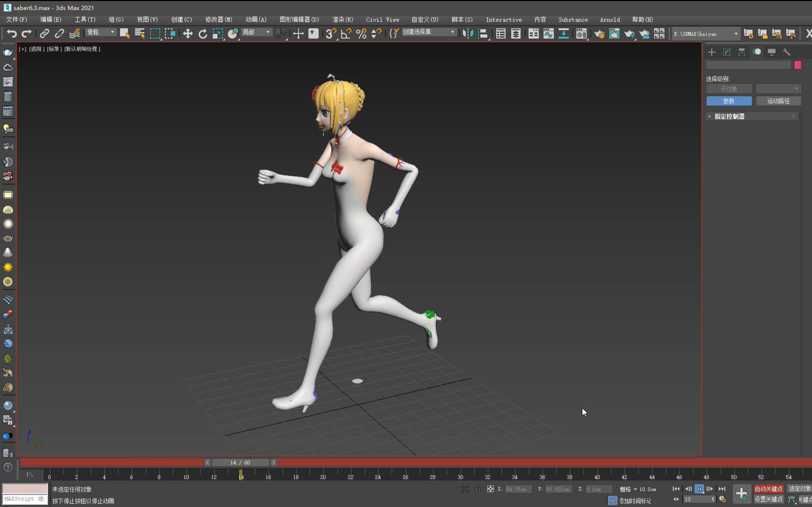Click the 参数 button

pos(729,101)
